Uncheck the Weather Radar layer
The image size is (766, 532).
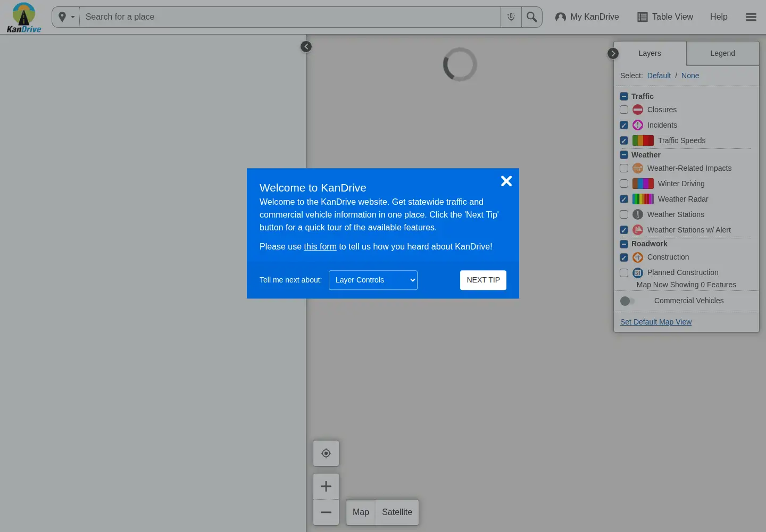point(624,199)
